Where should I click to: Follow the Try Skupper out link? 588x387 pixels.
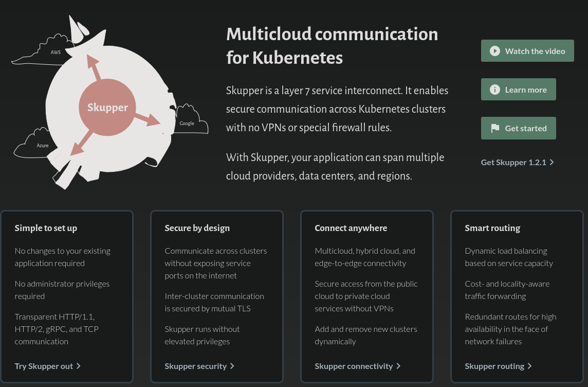44,366
